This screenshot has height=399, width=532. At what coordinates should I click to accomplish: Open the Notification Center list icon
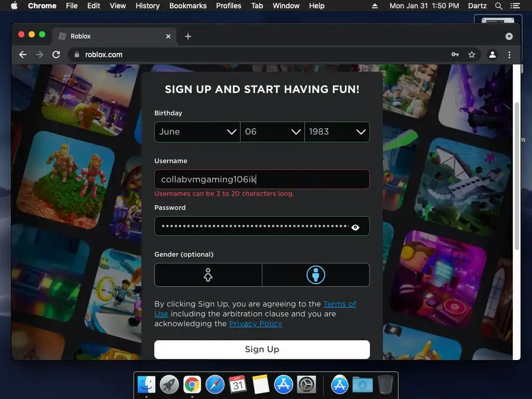pyautogui.click(x=515, y=6)
